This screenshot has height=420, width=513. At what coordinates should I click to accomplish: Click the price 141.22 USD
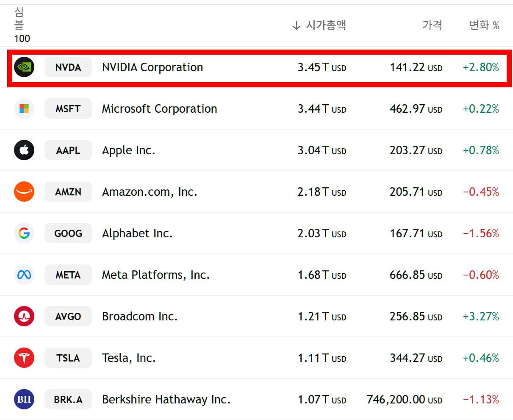(416, 67)
